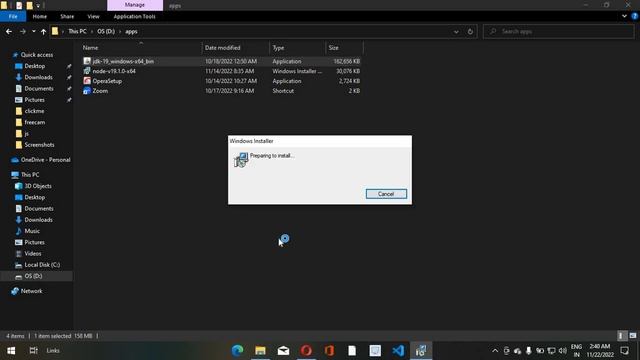Click OS (D:) in address breadcrumb
The height and width of the screenshot is (360, 640).
click(x=106, y=31)
